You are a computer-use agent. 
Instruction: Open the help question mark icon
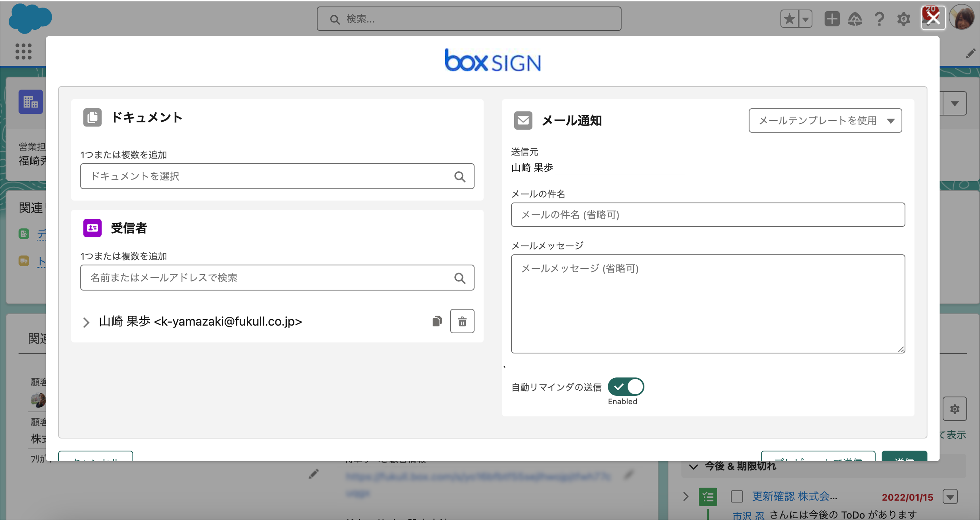pyautogui.click(x=879, y=19)
